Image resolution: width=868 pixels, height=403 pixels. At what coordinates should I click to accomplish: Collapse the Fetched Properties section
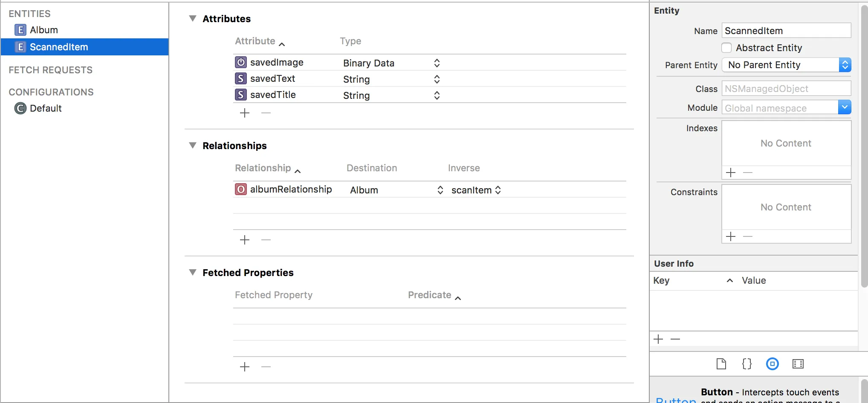tap(193, 272)
